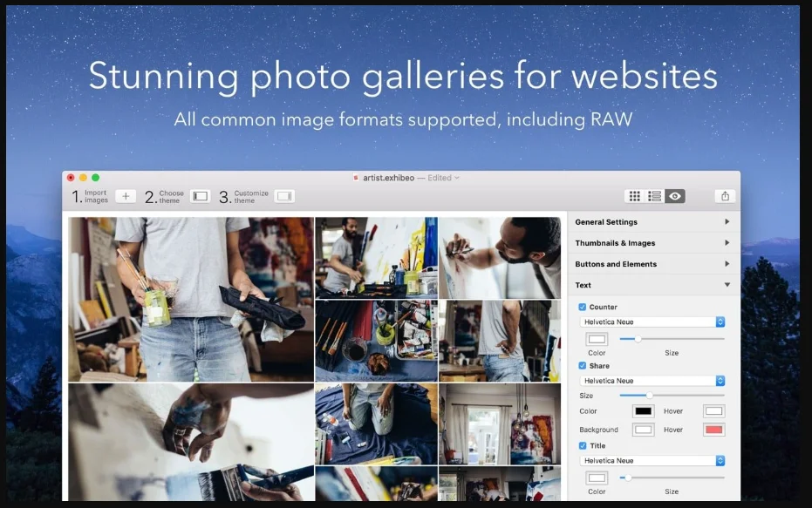
Task: Adjust the Share size slider
Action: (672, 396)
